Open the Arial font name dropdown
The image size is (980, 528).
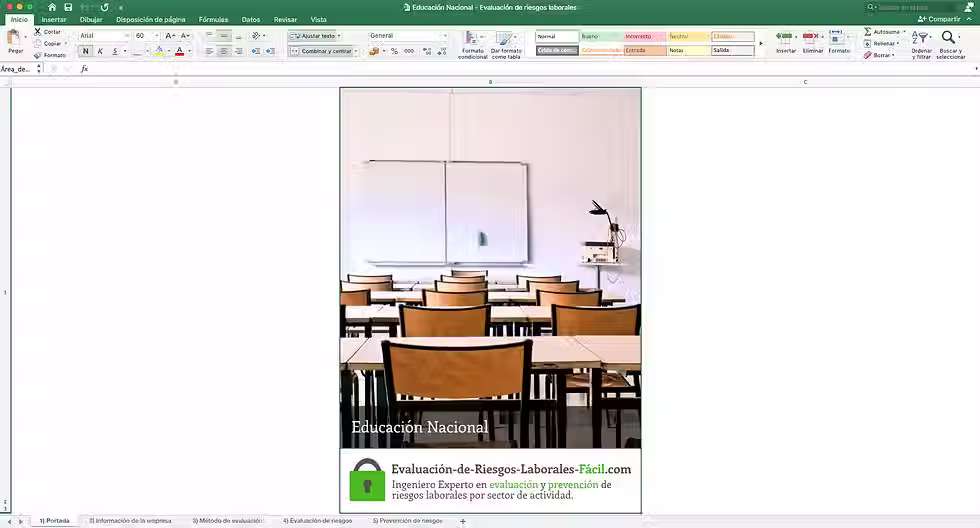(127, 36)
